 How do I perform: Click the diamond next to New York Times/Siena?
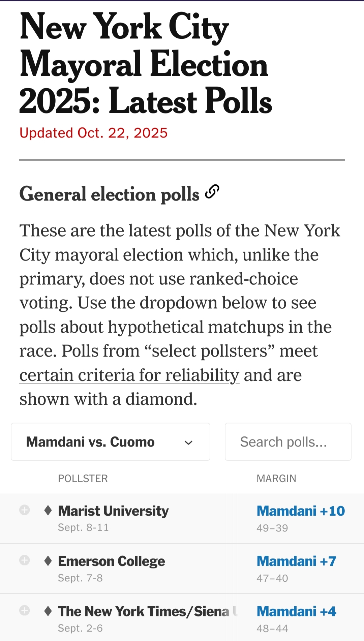click(48, 611)
